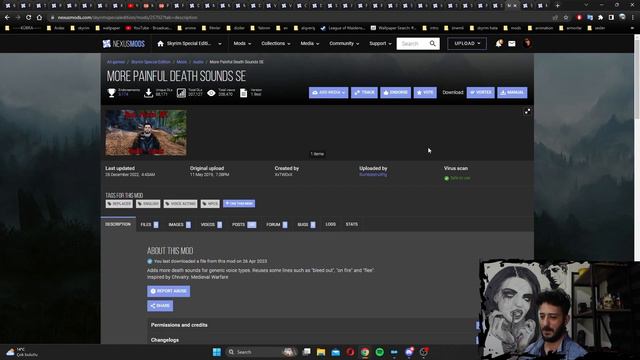This screenshot has height=360, width=640.
Task: Open the Add Media dropdown button
Action: (329, 93)
